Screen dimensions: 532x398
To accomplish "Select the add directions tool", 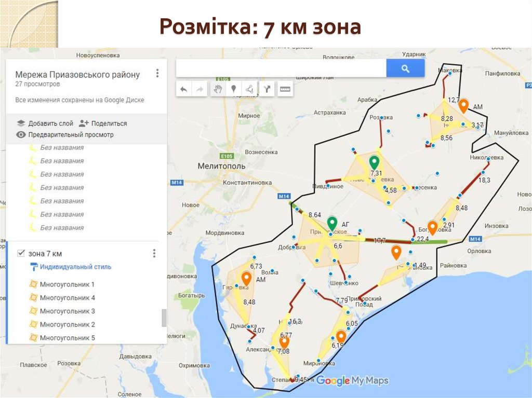I will point(267,88).
